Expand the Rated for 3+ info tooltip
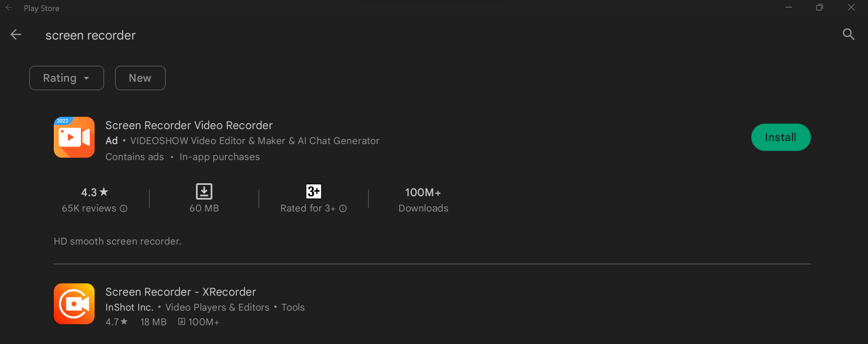The image size is (868, 344). [343, 209]
